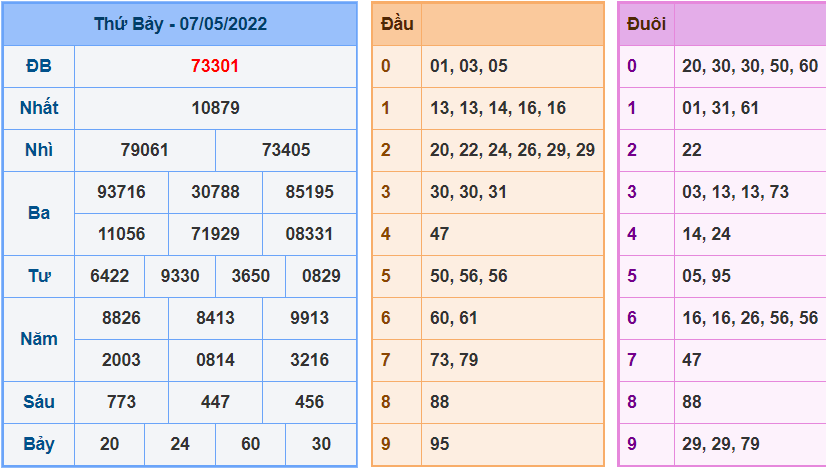Viewport: 826px width, 468px height.
Task: Select value 47 in Đuôi row 7
Action: [x=692, y=360]
